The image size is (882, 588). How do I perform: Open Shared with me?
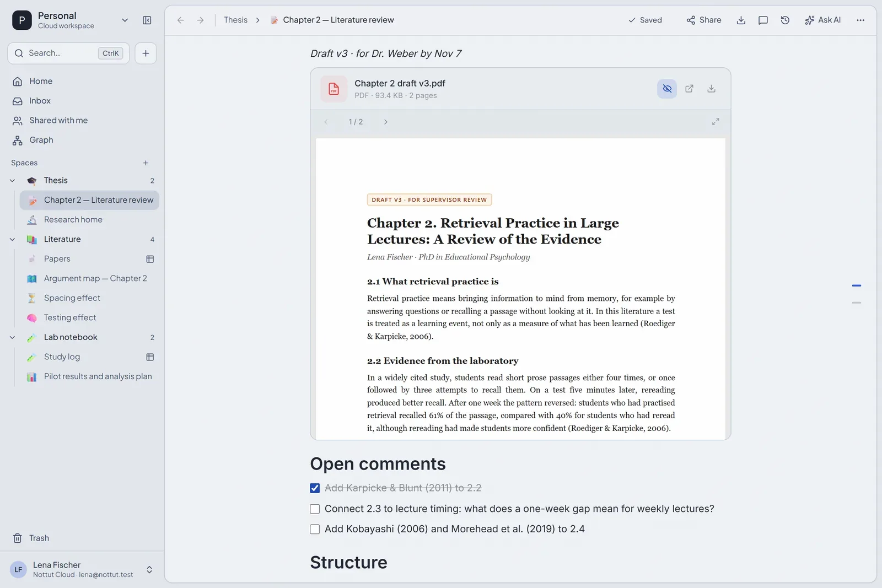point(83,121)
